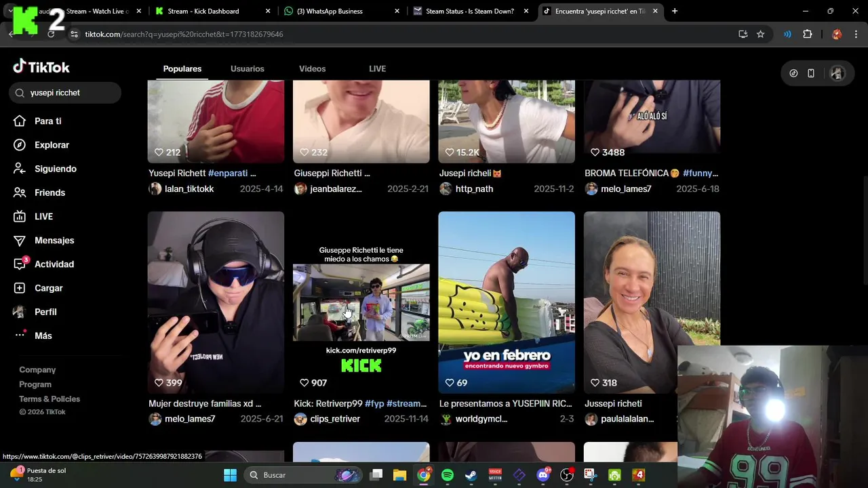Click the install app icon in address bar
This screenshot has width=868, height=488.
tap(743, 34)
